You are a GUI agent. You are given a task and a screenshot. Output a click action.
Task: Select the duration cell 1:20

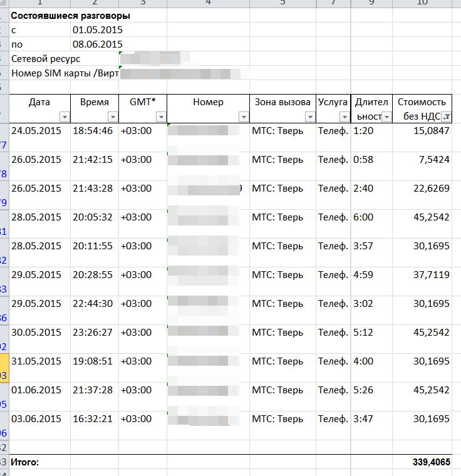[371, 138]
